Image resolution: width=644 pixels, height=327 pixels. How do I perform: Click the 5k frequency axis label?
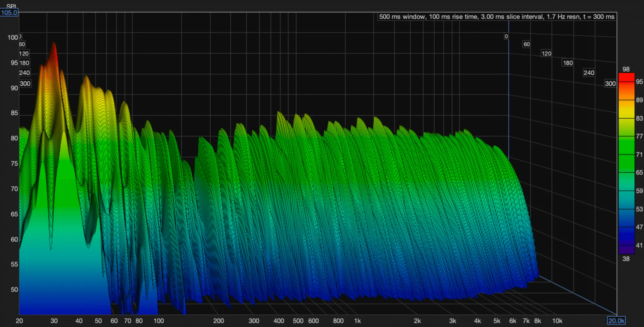[x=497, y=321]
